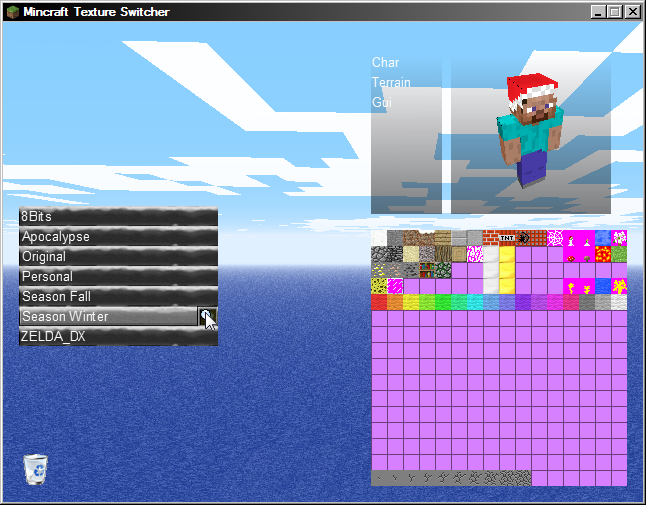Choose the Apocalypse texture pack
This screenshot has width=646, height=505.
[x=119, y=236]
